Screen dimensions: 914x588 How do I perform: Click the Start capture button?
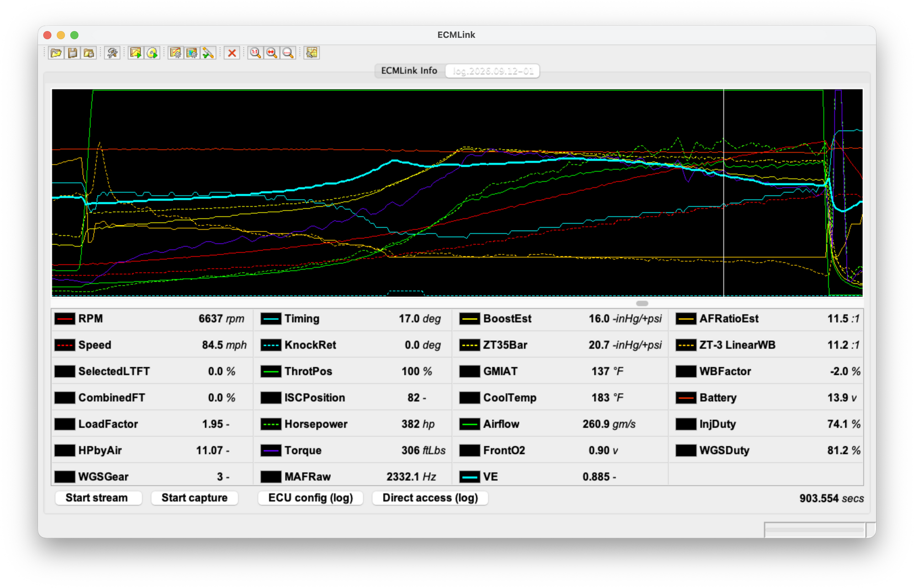(195, 498)
